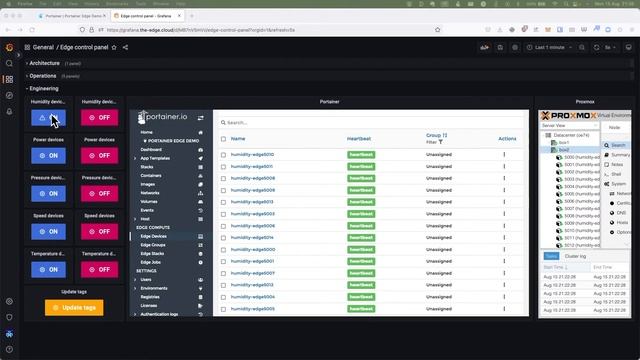
Task: Bookmark this page with the star icon
Action: tap(438, 30)
